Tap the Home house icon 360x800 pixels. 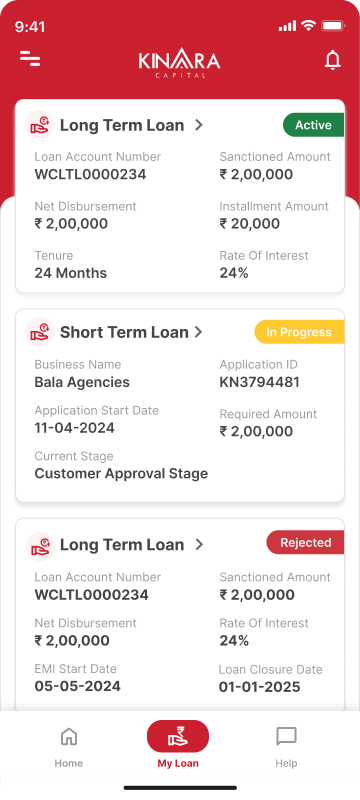pyautogui.click(x=69, y=737)
